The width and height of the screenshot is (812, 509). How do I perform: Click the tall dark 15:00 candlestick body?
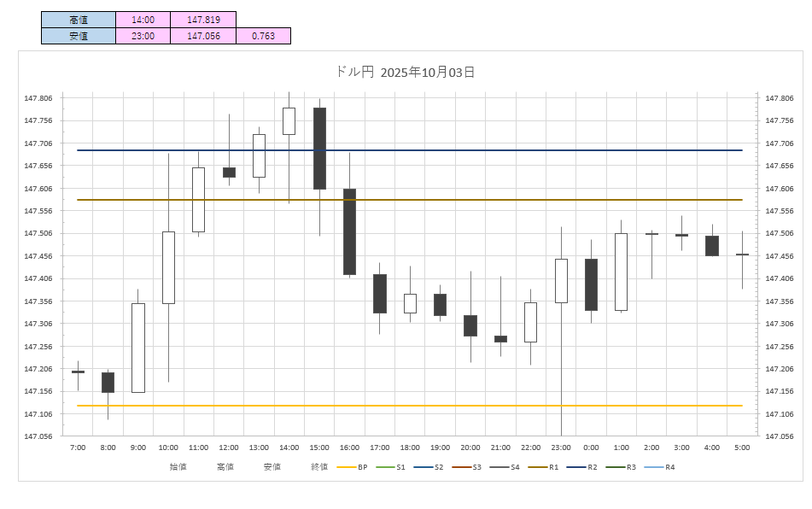pos(319,148)
